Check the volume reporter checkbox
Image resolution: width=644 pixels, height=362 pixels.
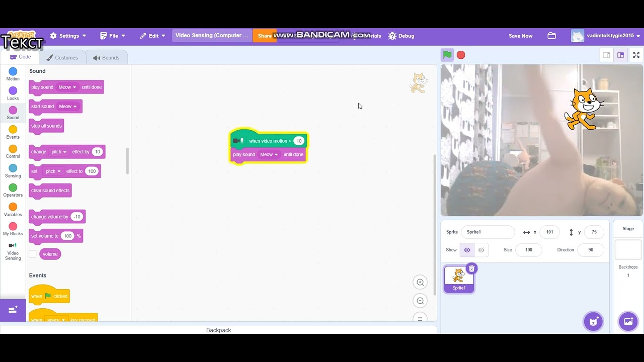(33, 254)
